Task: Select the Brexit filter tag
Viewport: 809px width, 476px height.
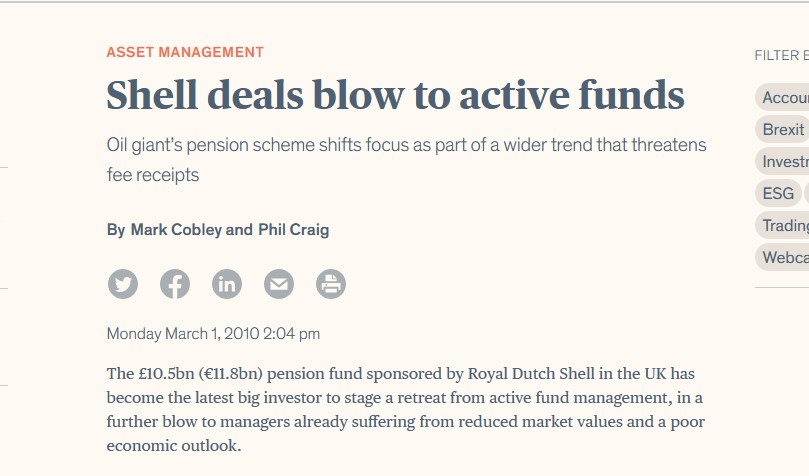Action: pyautogui.click(x=782, y=129)
